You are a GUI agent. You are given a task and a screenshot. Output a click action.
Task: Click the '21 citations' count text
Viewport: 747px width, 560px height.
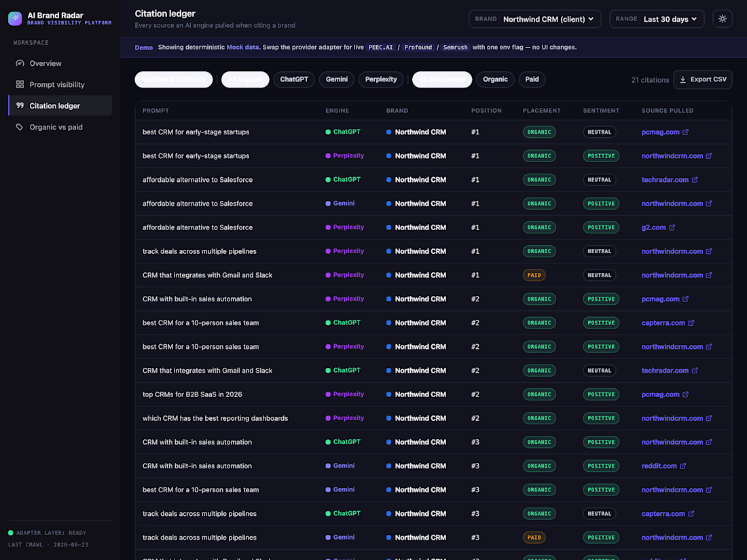(650, 80)
